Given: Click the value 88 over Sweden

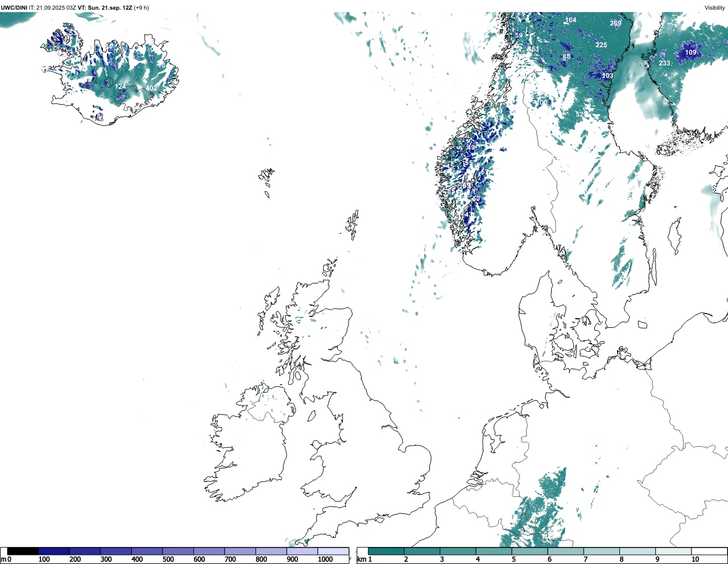Looking at the screenshot, I should click(566, 56).
